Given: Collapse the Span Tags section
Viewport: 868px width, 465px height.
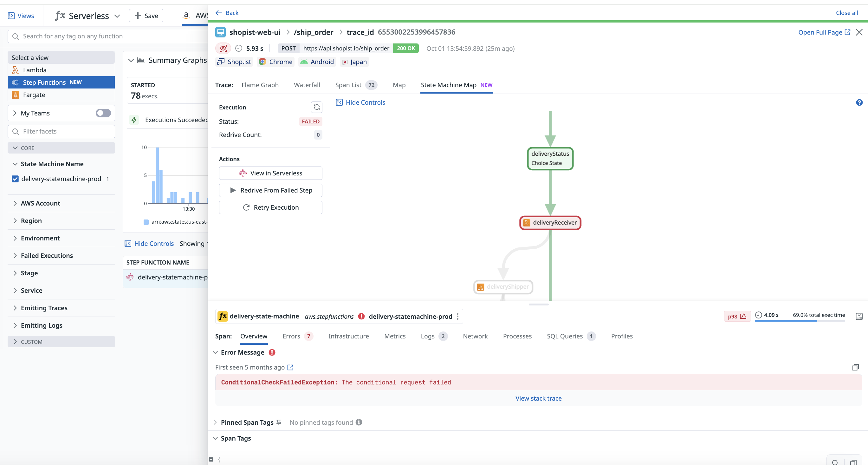Looking at the screenshot, I should [x=215, y=438].
